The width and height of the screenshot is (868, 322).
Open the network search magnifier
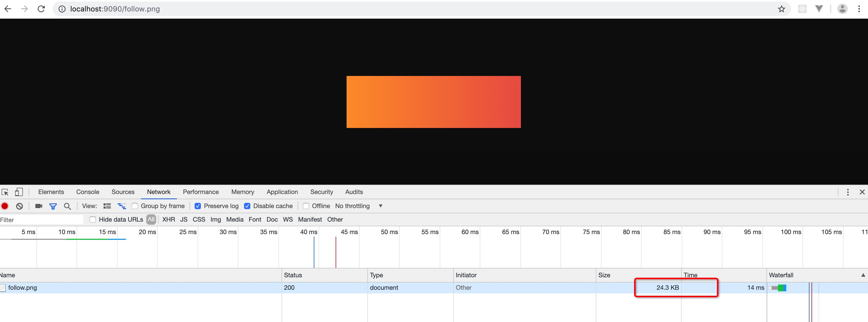[67, 206]
